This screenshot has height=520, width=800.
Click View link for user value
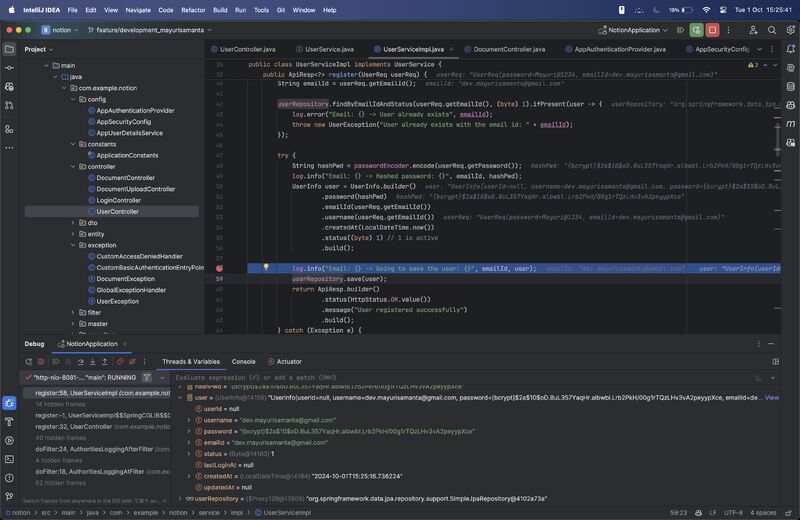coord(771,398)
